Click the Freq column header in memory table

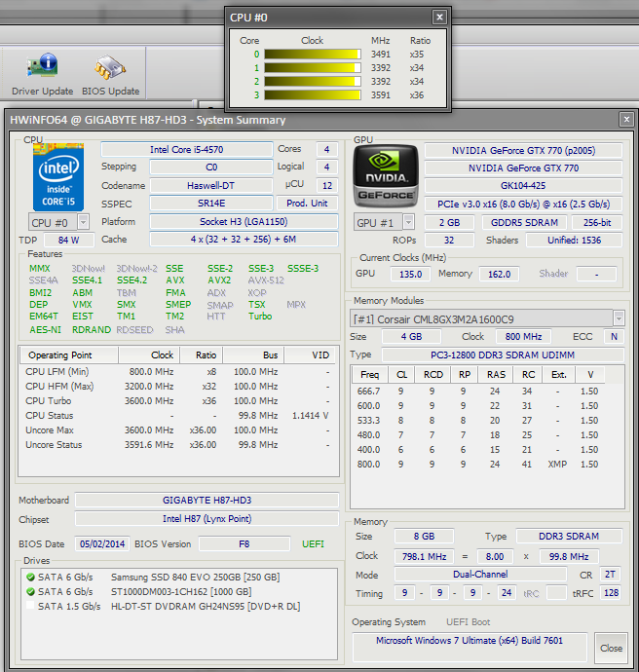[x=370, y=375]
